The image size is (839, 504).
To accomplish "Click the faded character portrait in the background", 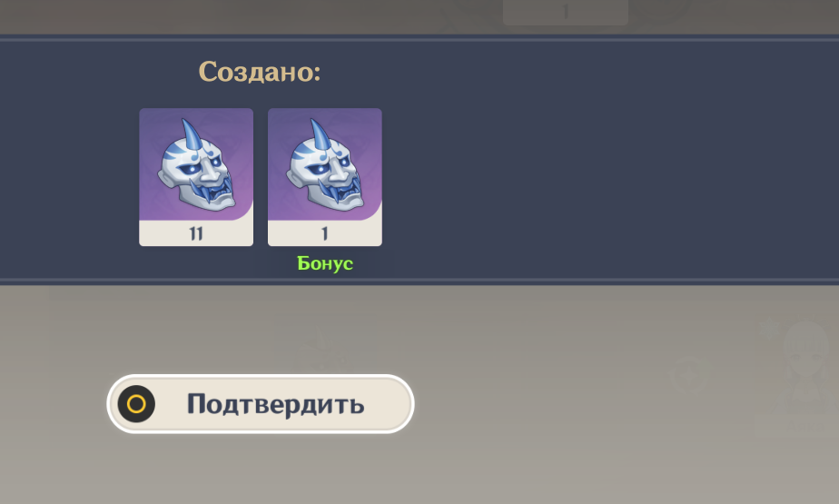I will [806, 364].
